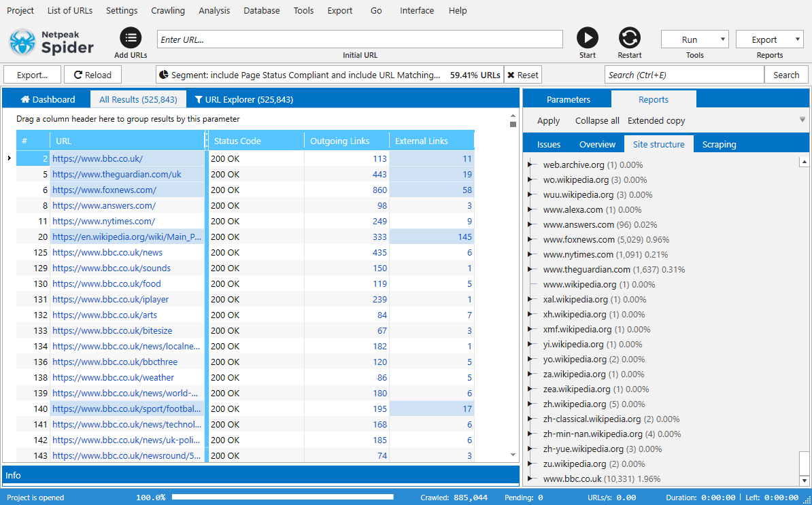
Task: Click the Add URLs list icon
Action: pos(131,39)
